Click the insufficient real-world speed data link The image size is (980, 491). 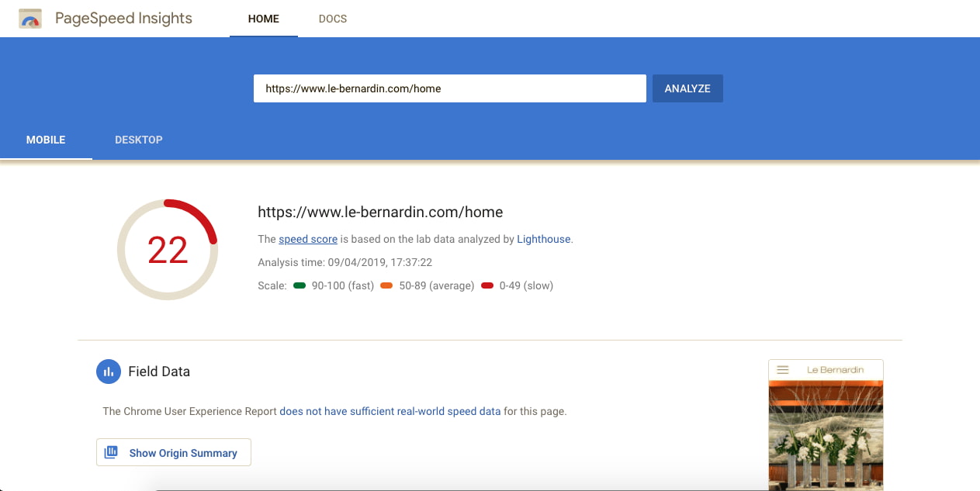pyautogui.click(x=390, y=411)
